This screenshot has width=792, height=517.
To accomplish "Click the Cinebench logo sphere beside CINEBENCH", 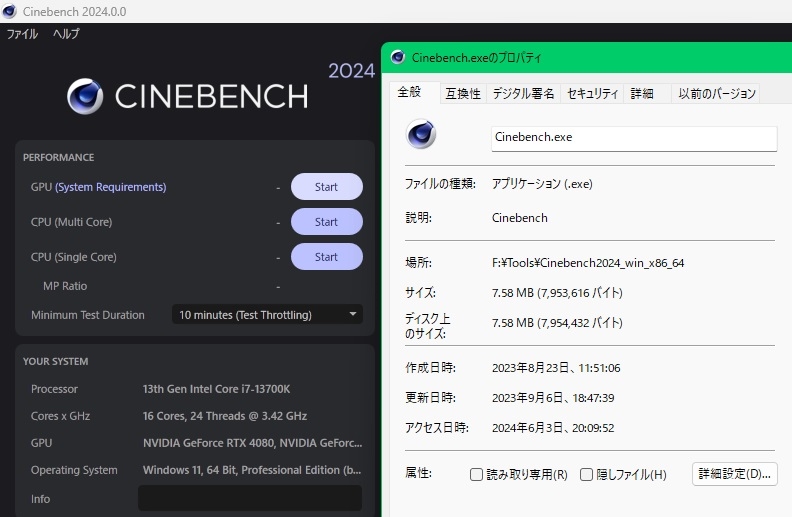I will (x=85, y=96).
